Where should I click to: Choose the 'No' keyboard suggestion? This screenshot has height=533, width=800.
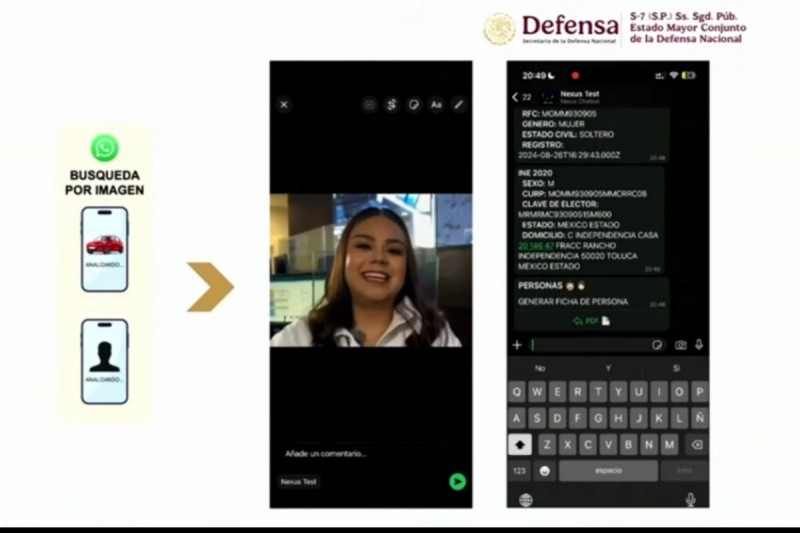pos(540,368)
